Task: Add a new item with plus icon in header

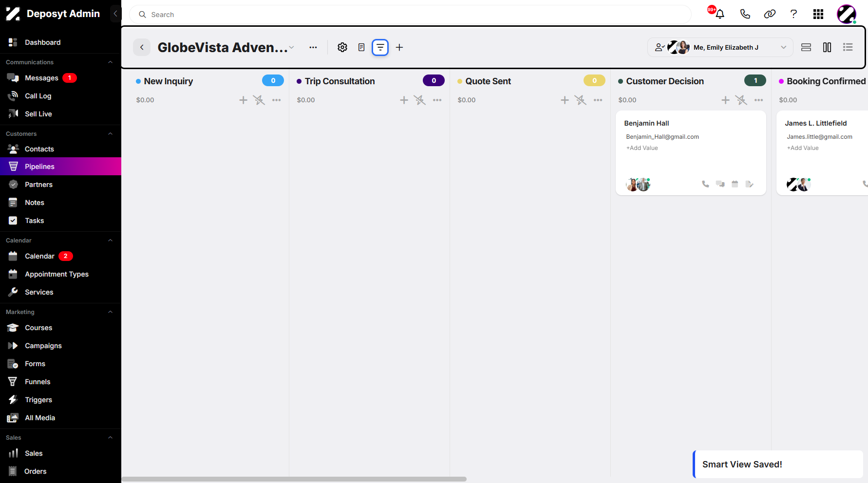Action: 399,47
